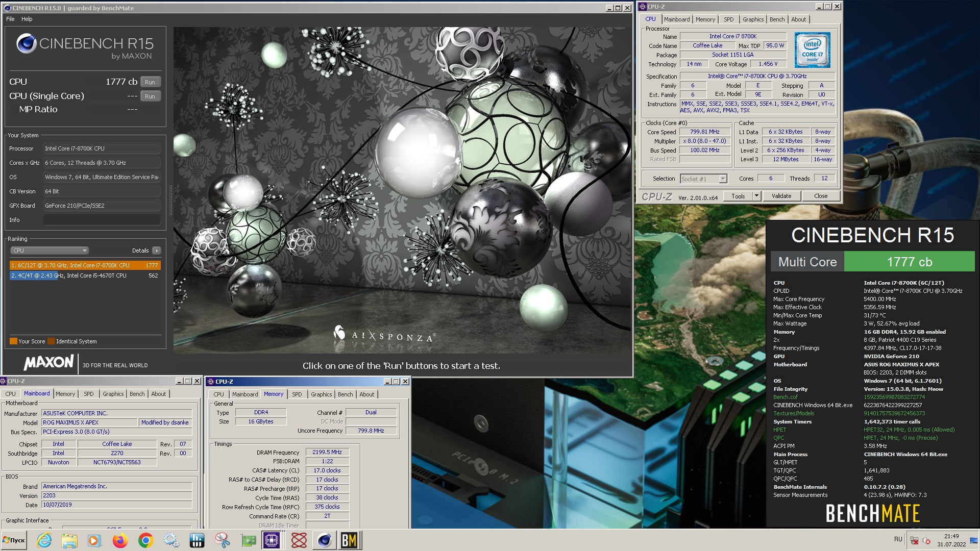Click the brown Identical System swatch
This screenshot has height=551, width=980.
[x=51, y=341]
